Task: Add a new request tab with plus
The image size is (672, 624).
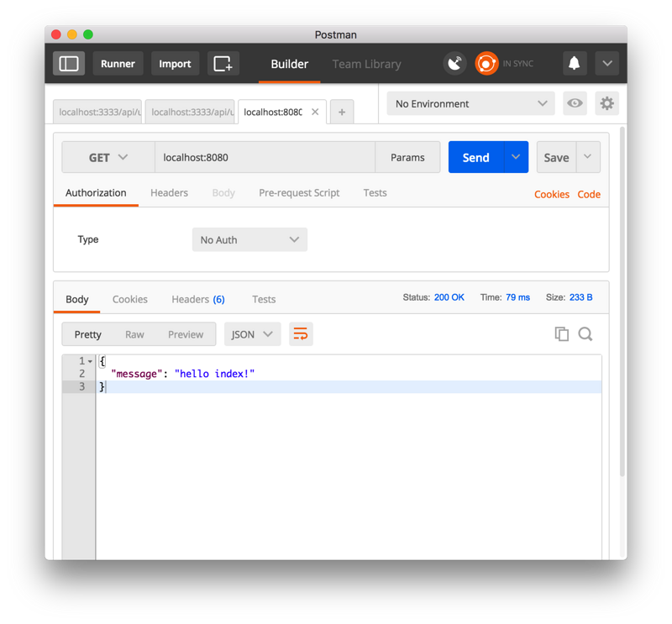Action: pyautogui.click(x=342, y=113)
